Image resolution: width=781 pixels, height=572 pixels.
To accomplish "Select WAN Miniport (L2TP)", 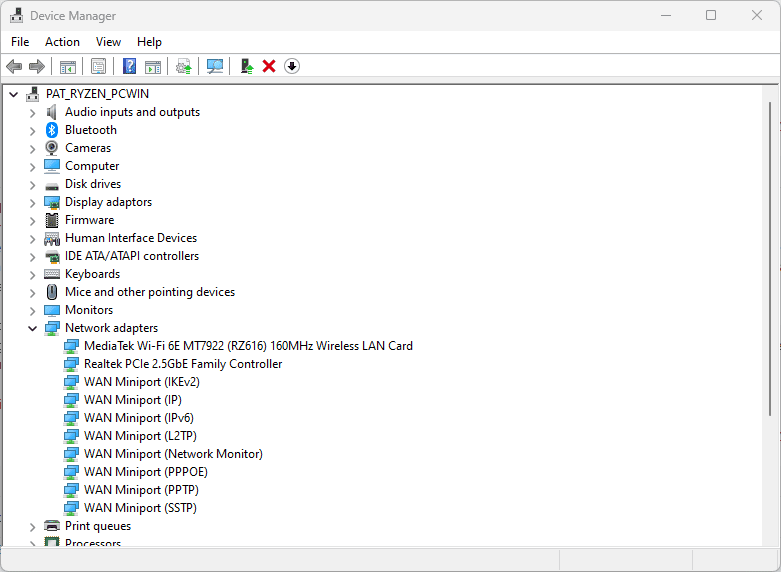I will click(140, 435).
